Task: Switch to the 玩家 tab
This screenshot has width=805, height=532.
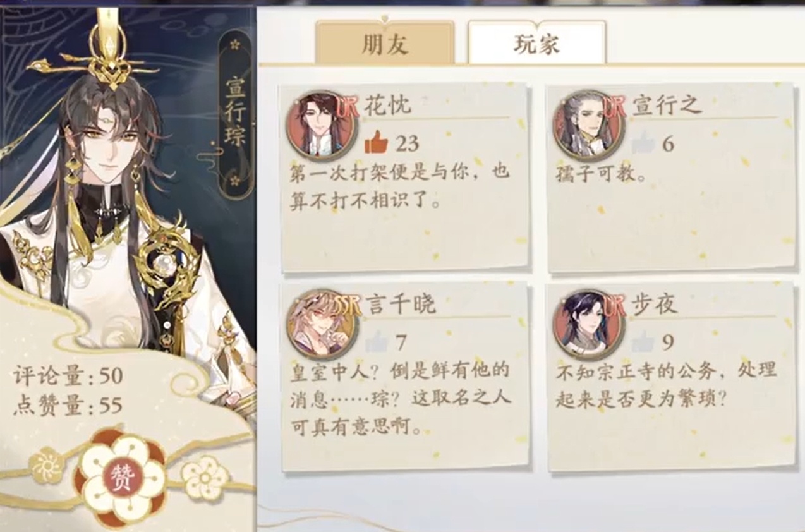Action: [x=536, y=43]
